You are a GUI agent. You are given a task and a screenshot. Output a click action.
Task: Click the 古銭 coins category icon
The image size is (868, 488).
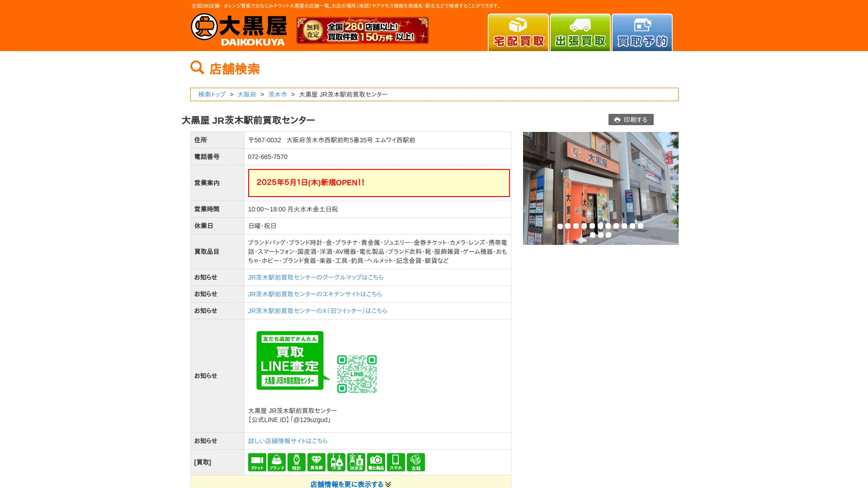coord(416,462)
